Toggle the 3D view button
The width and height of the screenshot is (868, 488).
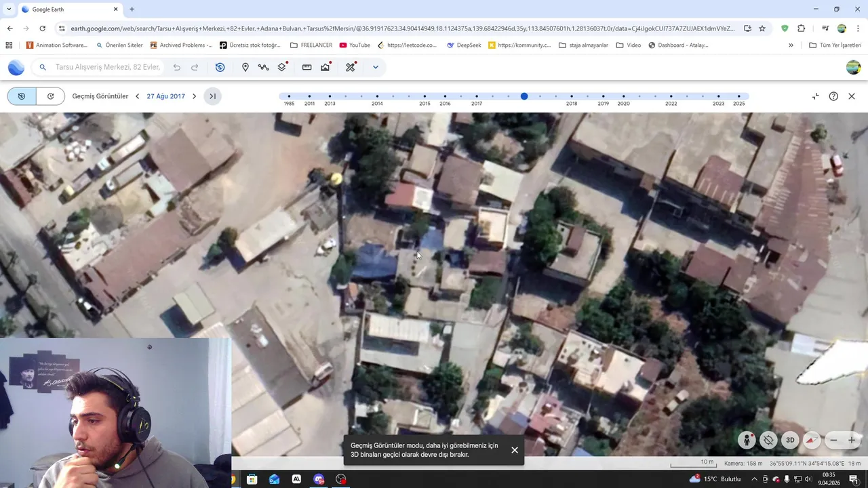790,440
